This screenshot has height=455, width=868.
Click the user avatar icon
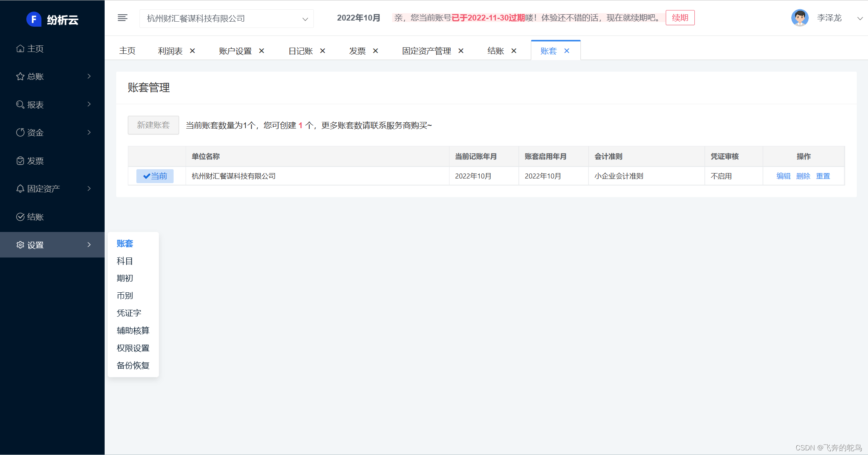pos(799,18)
